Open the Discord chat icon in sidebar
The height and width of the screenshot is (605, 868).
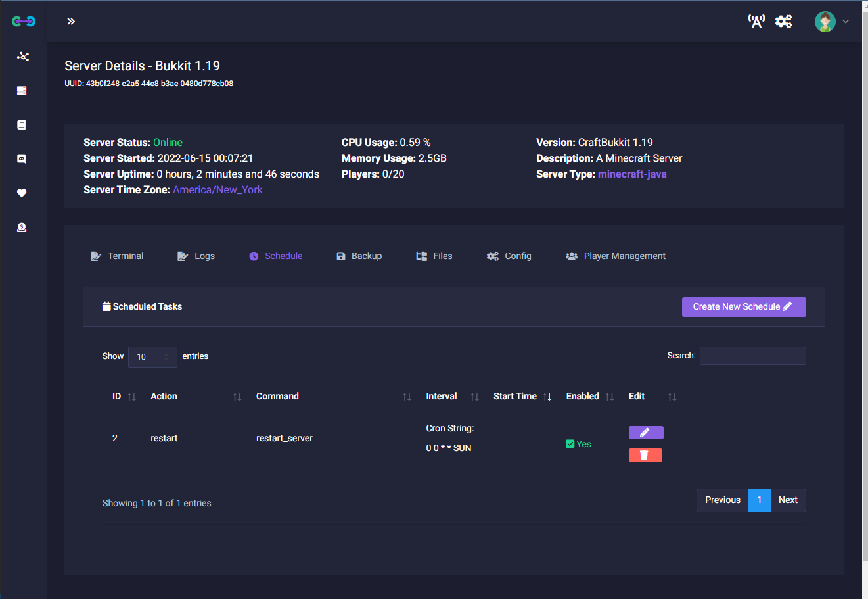click(22, 159)
